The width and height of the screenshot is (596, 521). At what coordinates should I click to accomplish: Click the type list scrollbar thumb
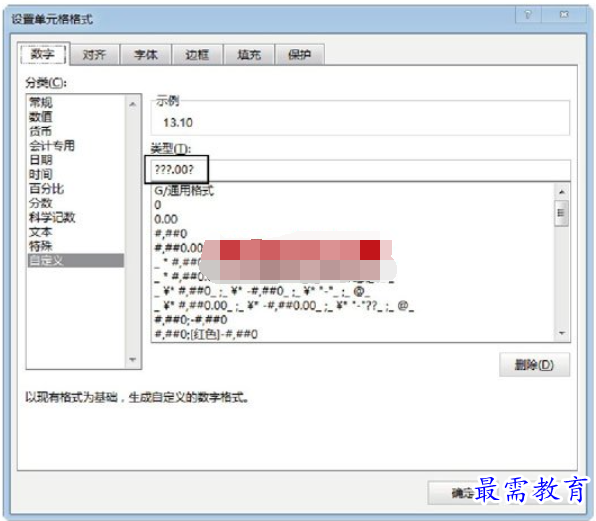point(561,213)
